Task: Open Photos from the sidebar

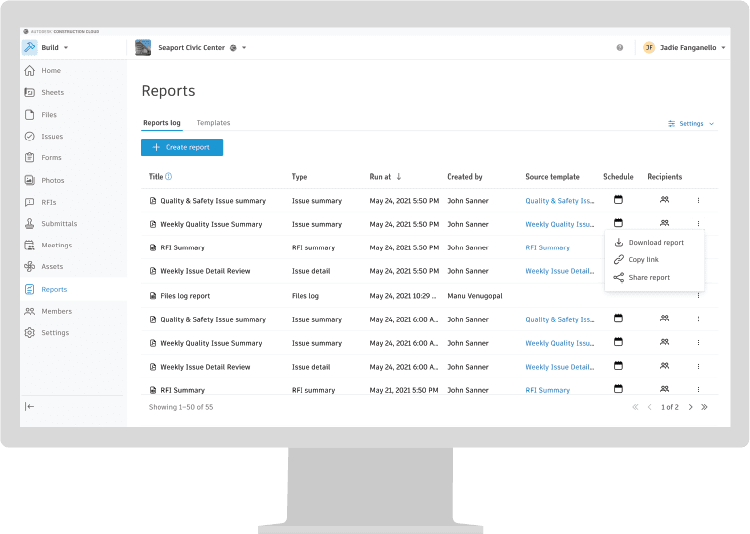Action: [x=53, y=180]
